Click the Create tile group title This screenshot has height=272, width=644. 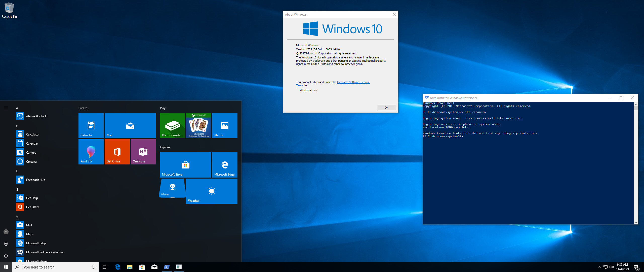83,108
